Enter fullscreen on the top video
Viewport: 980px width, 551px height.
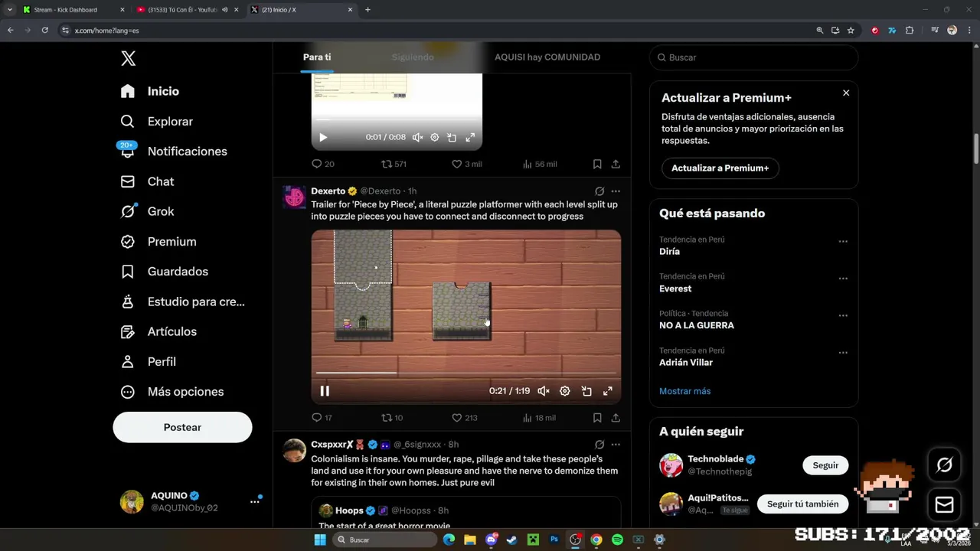coord(470,138)
